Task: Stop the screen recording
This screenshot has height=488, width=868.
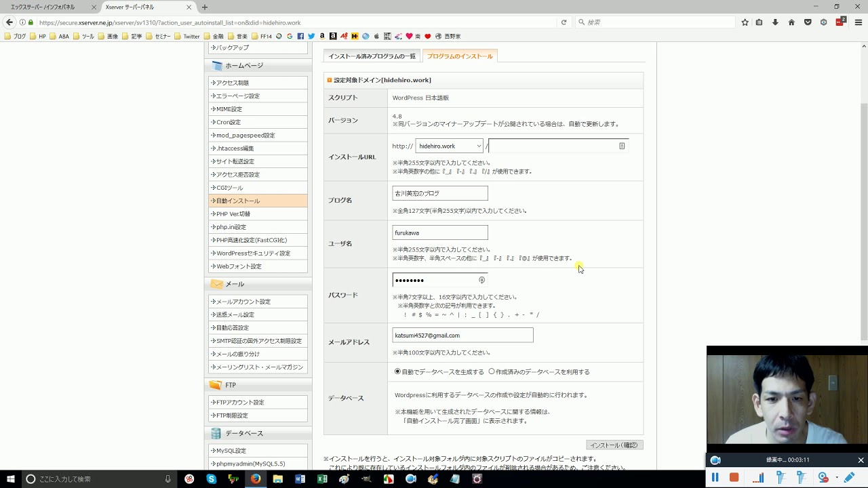Action: [x=734, y=477]
